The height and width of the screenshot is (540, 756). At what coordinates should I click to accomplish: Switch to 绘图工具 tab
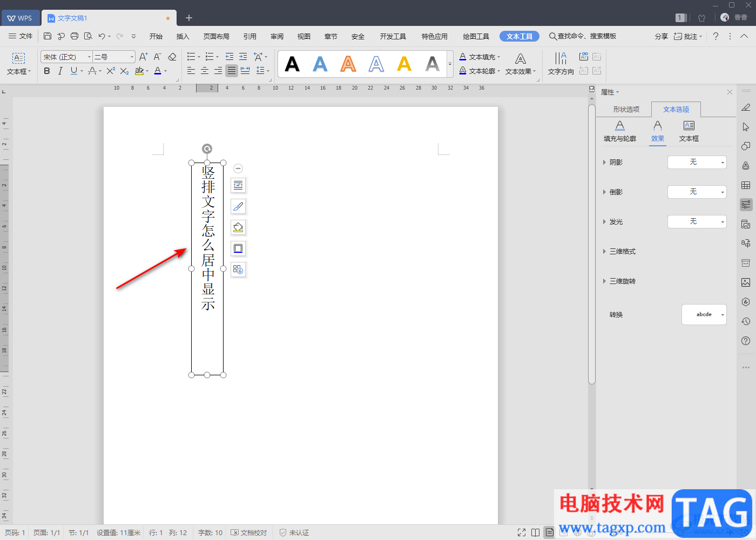pyautogui.click(x=476, y=36)
